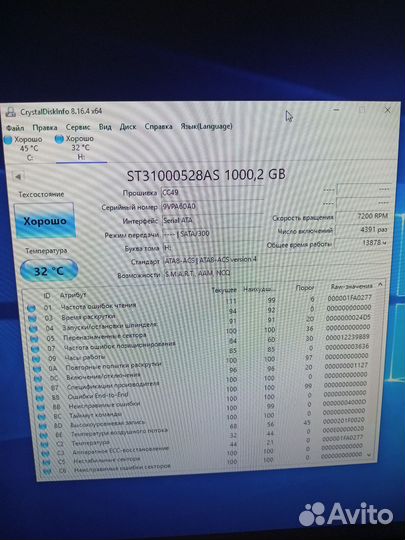Viewport: 405px width, 540px height.
Task: Click the ST31000528AS 1000,2 GB drive title
Action: click(206, 175)
